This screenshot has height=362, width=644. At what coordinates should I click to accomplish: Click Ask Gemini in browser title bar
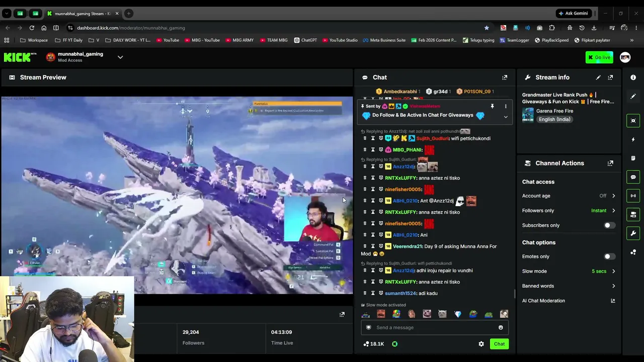[x=573, y=14]
